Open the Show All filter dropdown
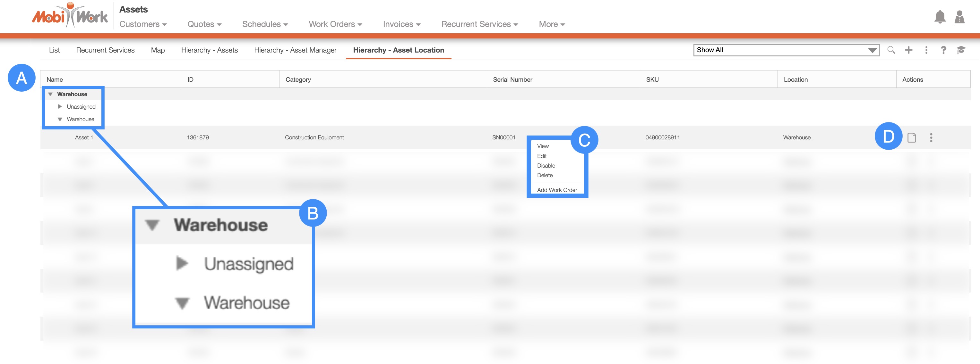This screenshot has width=980, height=364. coord(786,50)
